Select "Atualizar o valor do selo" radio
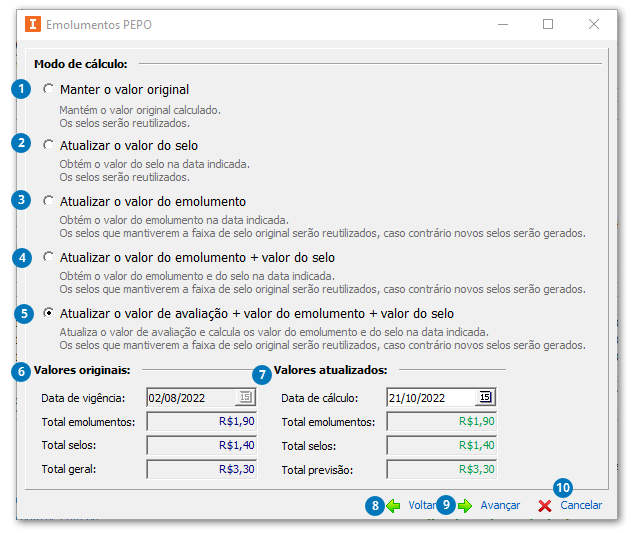The image size is (631, 533). [x=48, y=145]
